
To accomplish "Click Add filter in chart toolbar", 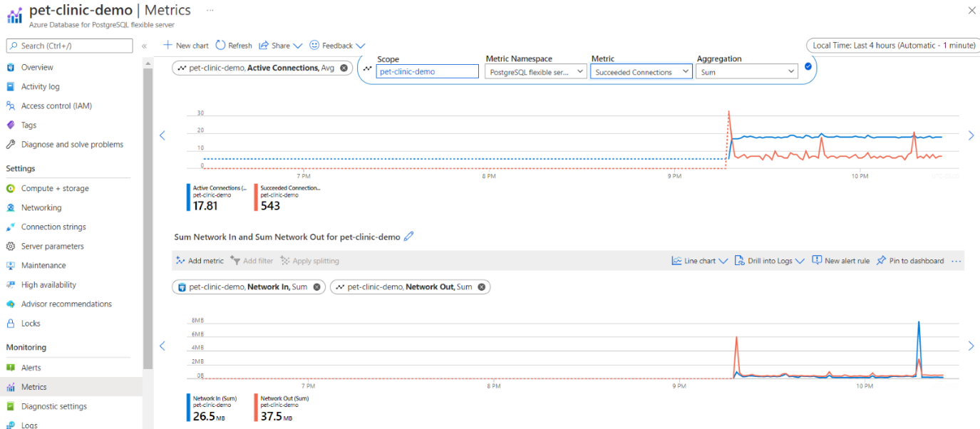I will pyautogui.click(x=252, y=261).
